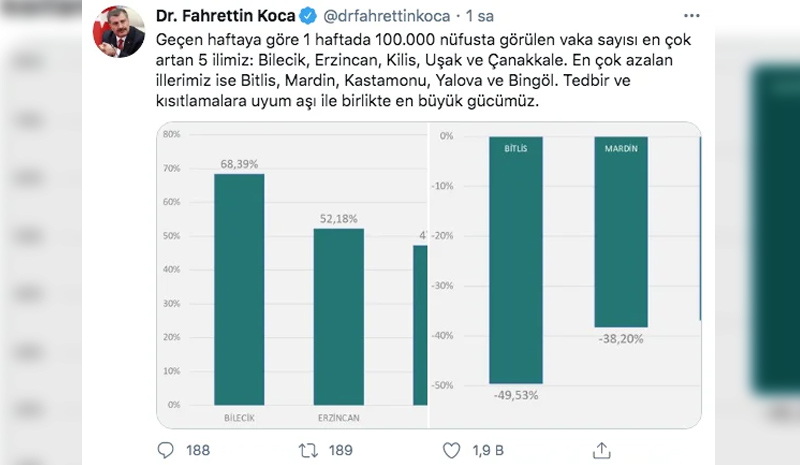Open the three-dot more options menu
800x465 pixels.
pos(691,16)
